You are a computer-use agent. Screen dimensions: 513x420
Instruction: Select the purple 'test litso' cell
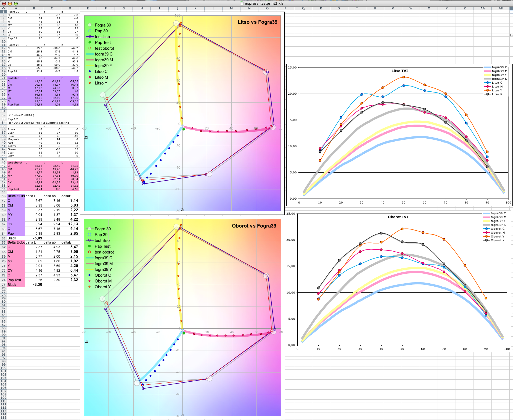14,78
